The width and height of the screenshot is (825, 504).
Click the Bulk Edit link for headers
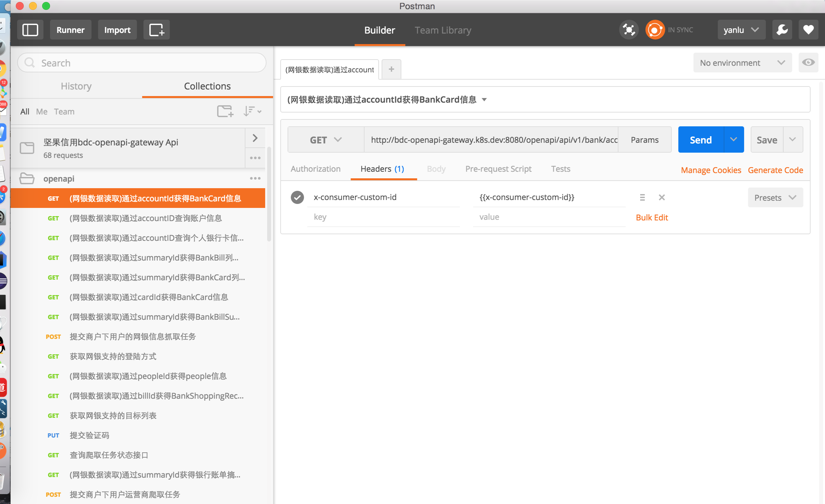tap(652, 217)
